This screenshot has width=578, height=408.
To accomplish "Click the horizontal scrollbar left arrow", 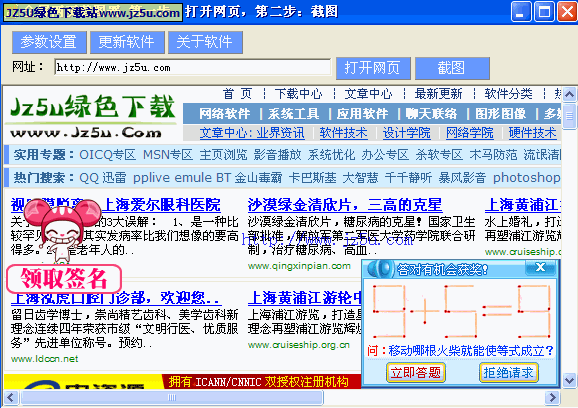I will click(10, 398).
